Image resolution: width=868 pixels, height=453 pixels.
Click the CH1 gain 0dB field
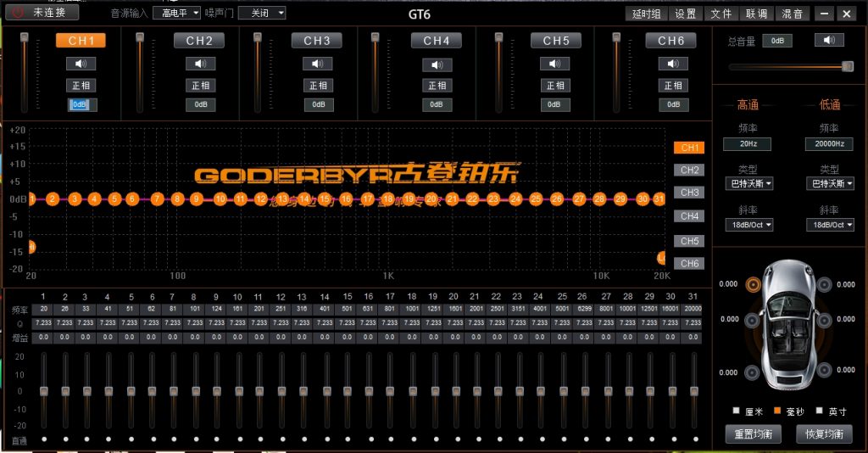click(82, 104)
